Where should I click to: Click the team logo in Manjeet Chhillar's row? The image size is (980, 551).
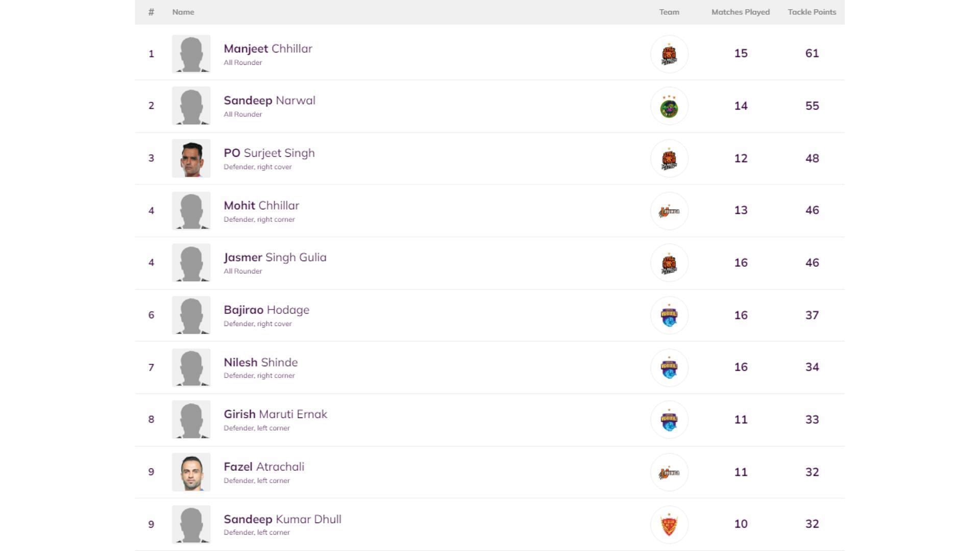669,54
